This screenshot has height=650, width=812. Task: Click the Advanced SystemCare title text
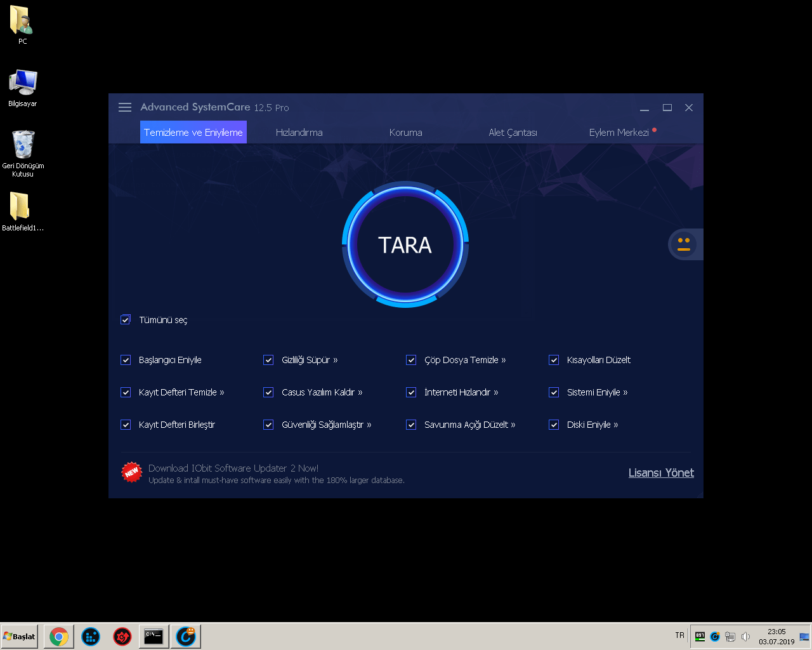point(195,107)
